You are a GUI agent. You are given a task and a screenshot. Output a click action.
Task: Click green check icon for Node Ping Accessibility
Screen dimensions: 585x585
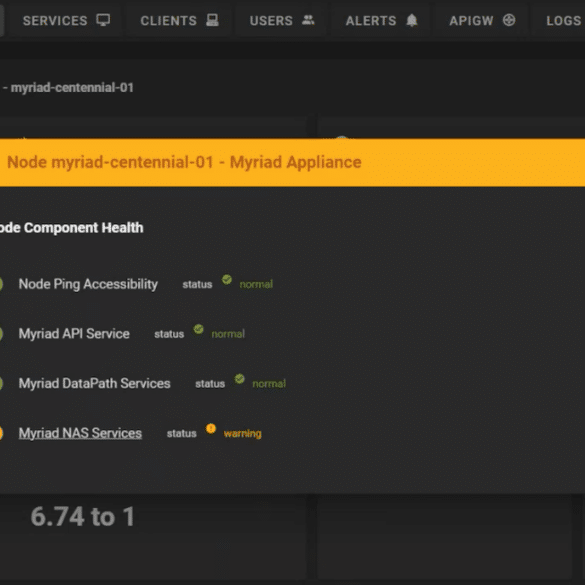(x=227, y=279)
